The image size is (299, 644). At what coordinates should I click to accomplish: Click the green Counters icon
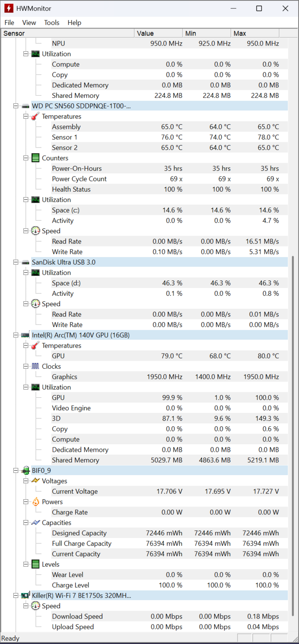click(x=35, y=158)
